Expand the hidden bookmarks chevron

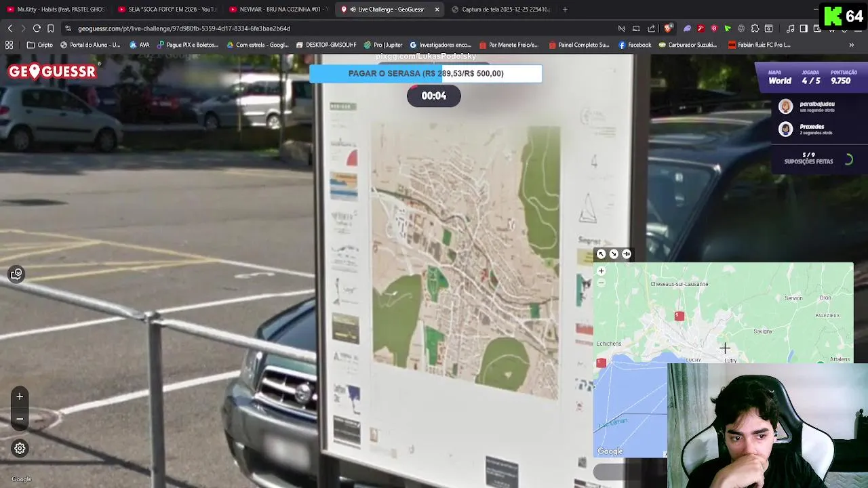point(852,45)
